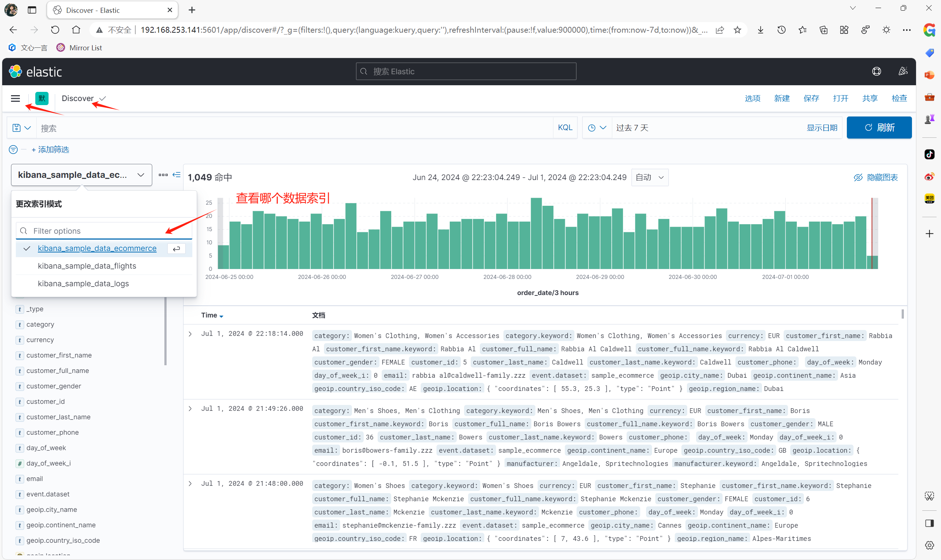Screen dimensions: 941x560
Task: Open browser favorites list icon
Action: click(x=802, y=30)
